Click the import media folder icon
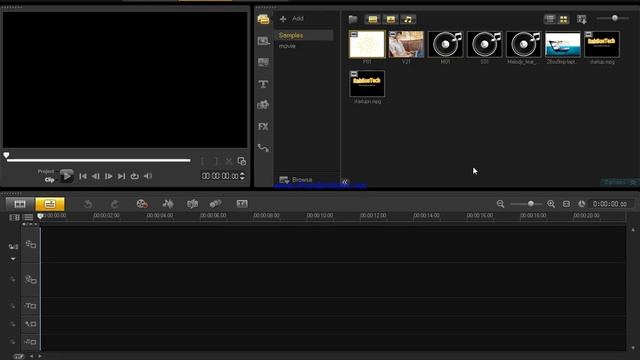 353,19
